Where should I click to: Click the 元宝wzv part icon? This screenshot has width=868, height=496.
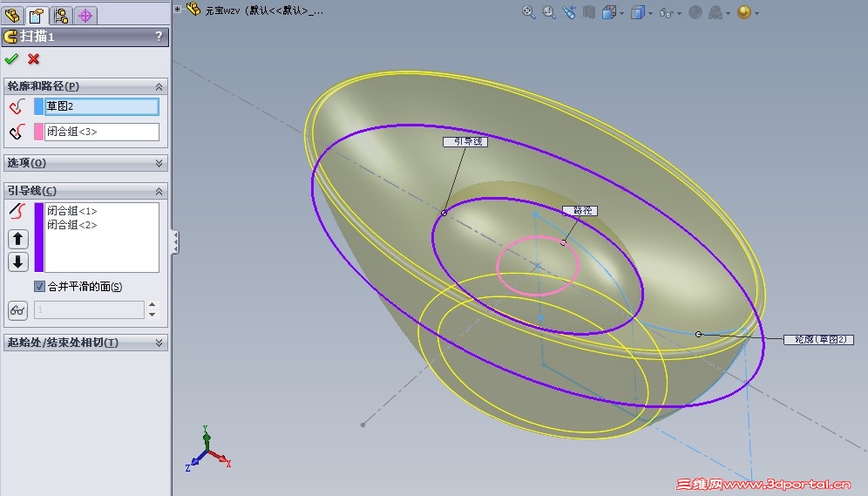point(193,9)
